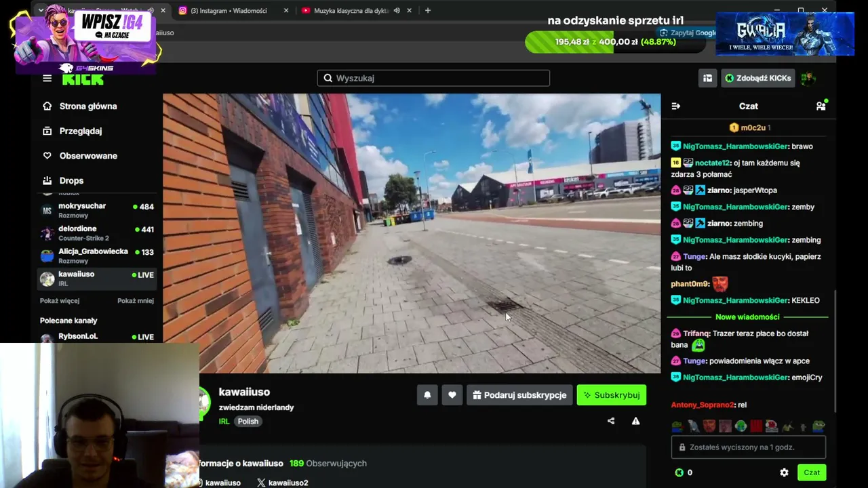Jump to Nowe wiadomości in chat

[x=747, y=317]
